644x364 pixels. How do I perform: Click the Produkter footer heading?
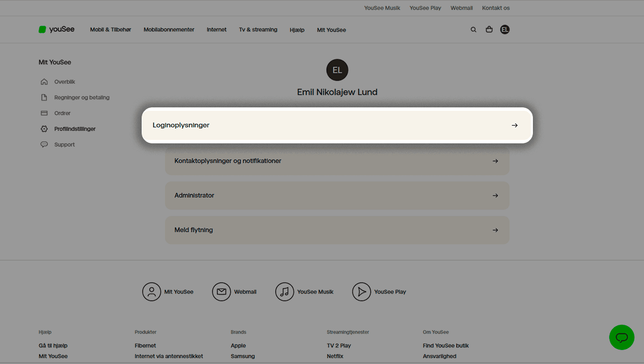click(x=145, y=332)
